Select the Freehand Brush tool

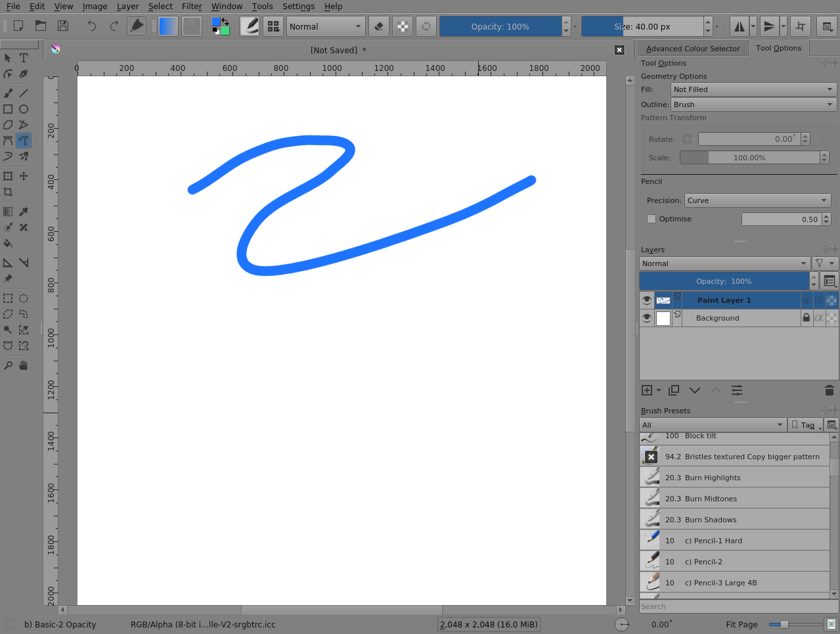tap(9, 93)
